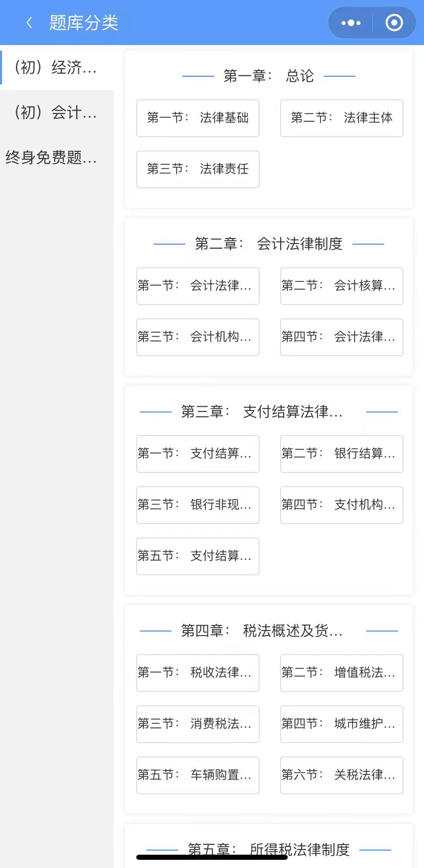Open 第一节 法律基础 section
The image size is (424, 868).
pyautogui.click(x=198, y=118)
